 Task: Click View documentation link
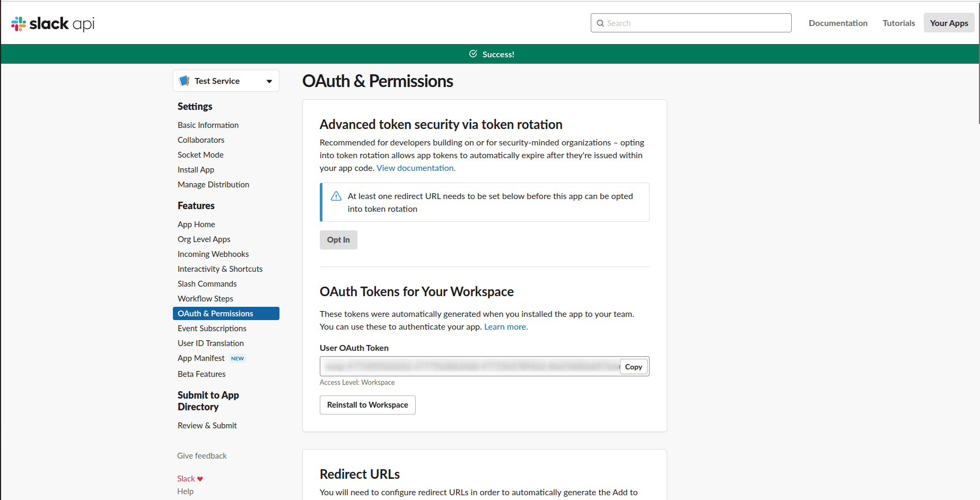click(416, 168)
